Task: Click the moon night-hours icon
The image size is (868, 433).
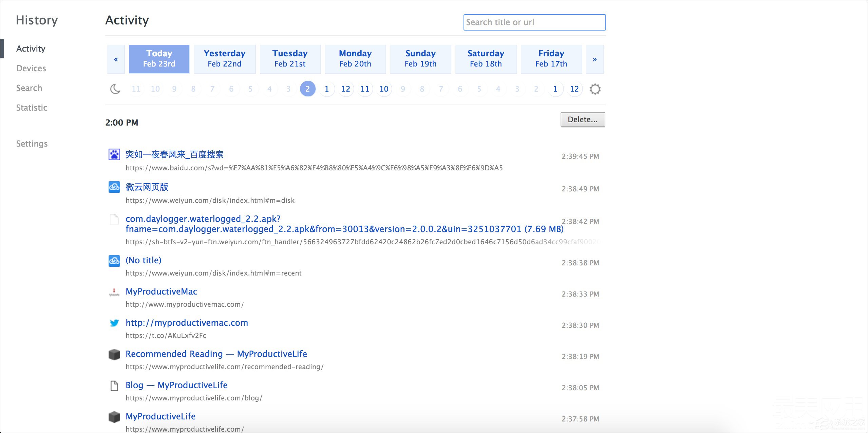Action: tap(115, 89)
